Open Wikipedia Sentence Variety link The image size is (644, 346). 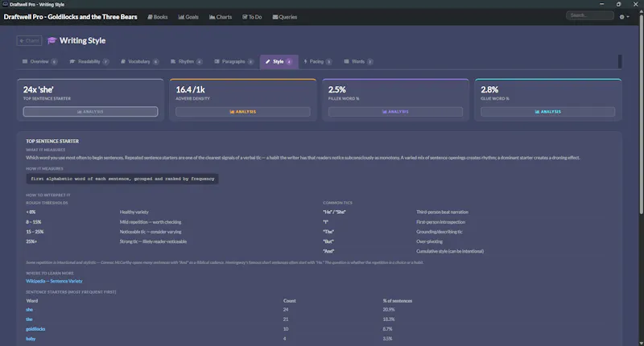click(54, 281)
